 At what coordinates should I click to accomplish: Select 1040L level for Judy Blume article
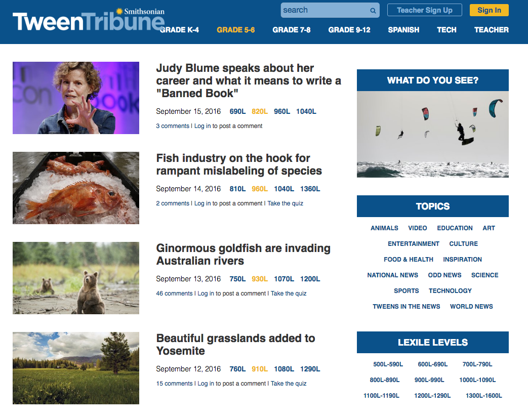(306, 111)
